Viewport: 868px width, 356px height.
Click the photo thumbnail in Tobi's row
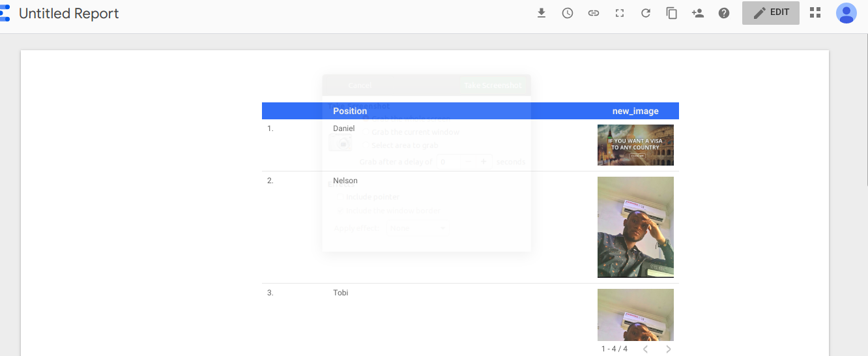635,315
